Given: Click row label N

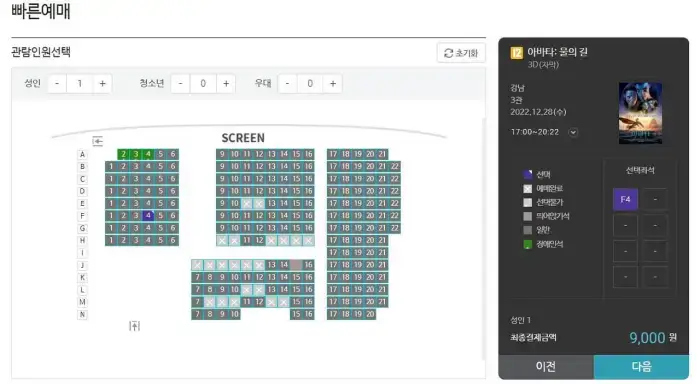Looking at the screenshot, I should (x=82, y=314).
